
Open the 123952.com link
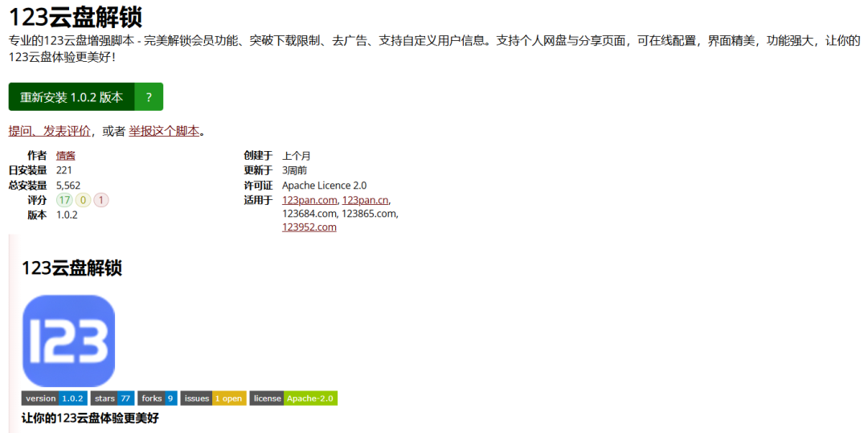point(309,227)
